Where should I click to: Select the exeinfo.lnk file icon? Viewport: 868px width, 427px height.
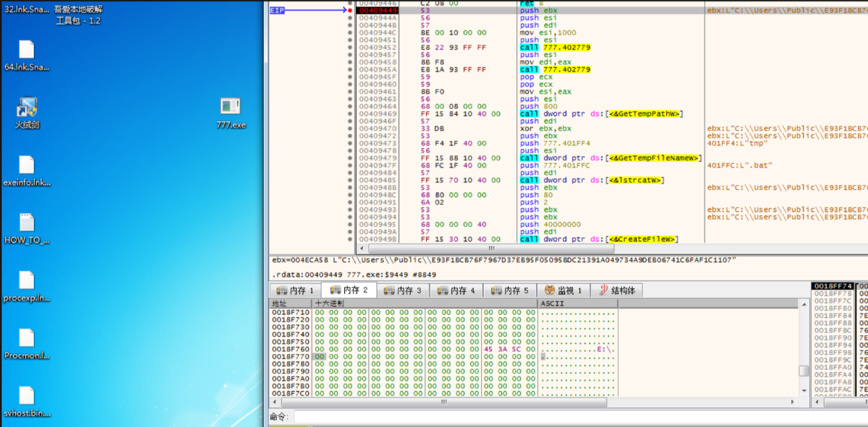(27, 165)
